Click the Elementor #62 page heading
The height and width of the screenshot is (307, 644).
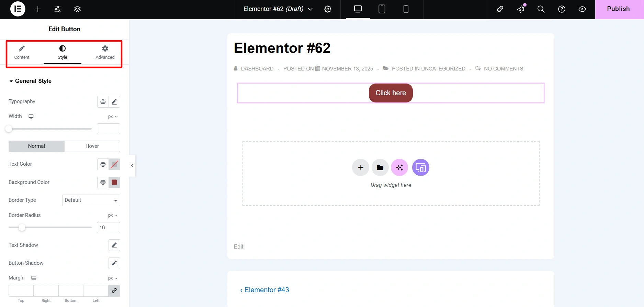(x=282, y=48)
